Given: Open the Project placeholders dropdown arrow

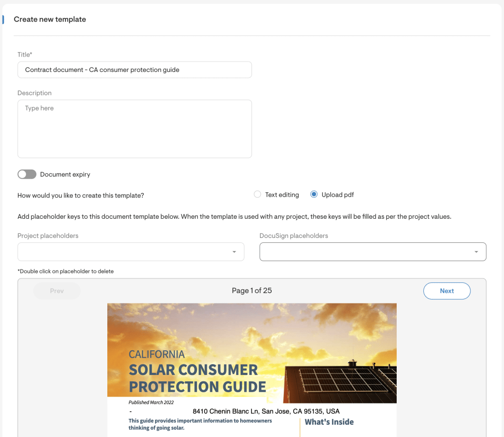Looking at the screenshot, I should [234, 251].
